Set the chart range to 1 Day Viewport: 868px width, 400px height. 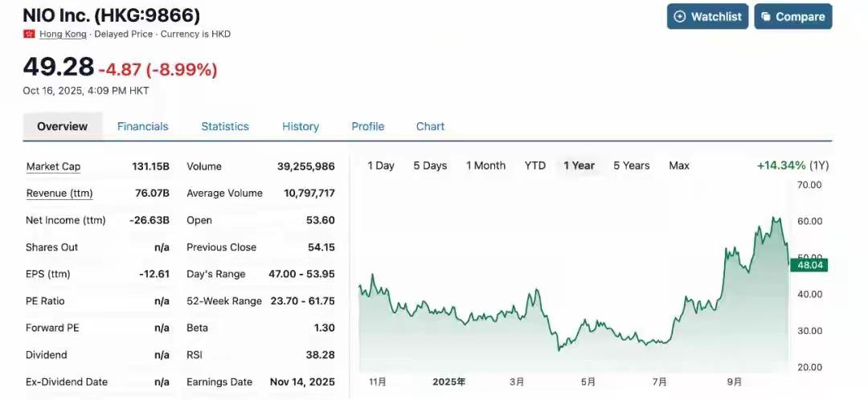coord(380,165)
